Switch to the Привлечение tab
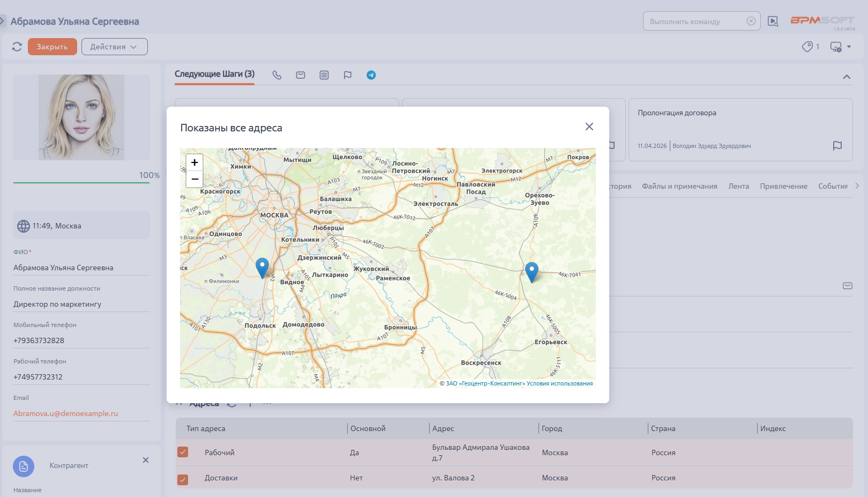 pyautogui.click(x=783, y=186)
